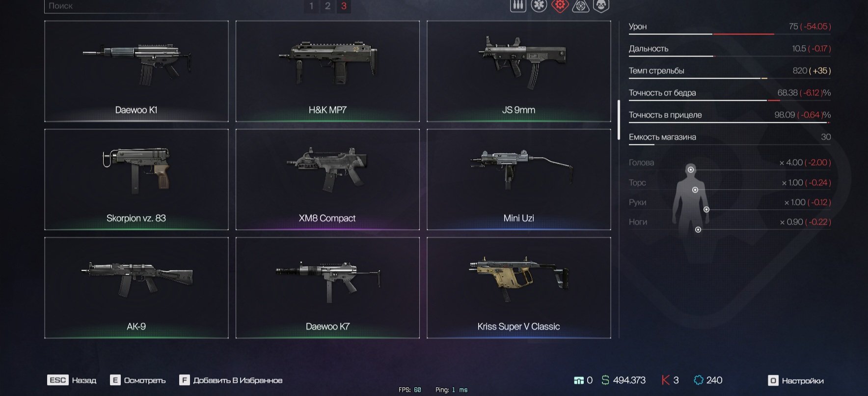This screenshot has width=868, height=396.
Task: Click the red K currency icon
Action: click(665, 380)
